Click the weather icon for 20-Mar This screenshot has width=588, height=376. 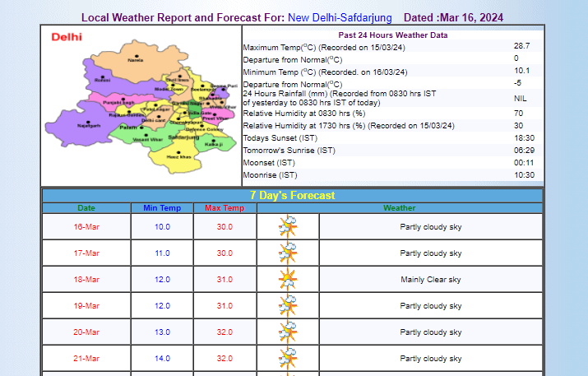pyautogui.click(x=288, y=332)
